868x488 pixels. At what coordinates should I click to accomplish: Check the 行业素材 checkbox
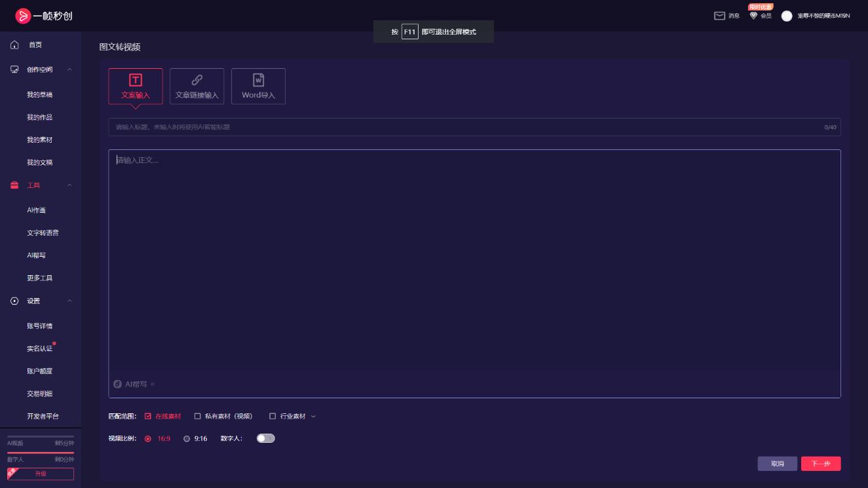[273, 416]
